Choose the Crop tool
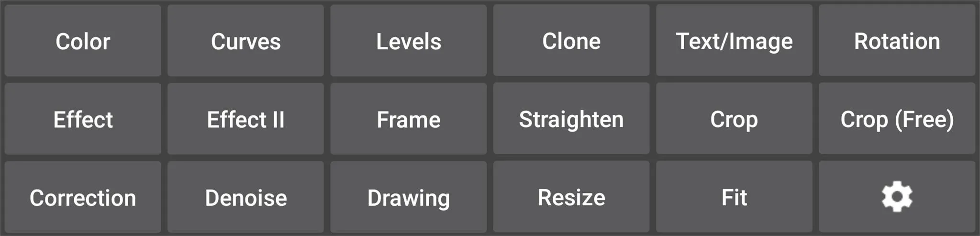 tap(734, 119)
